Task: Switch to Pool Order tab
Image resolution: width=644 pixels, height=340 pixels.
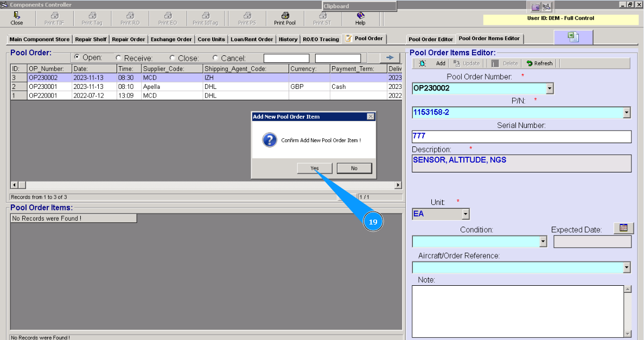Action: click(364, 39)
